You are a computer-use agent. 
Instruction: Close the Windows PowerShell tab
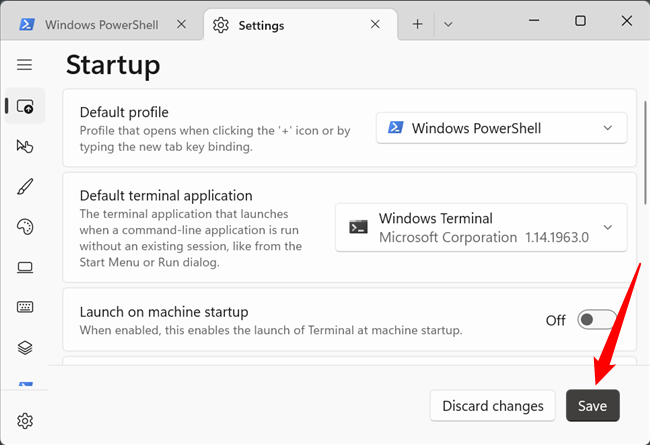[x=182, y=24]
